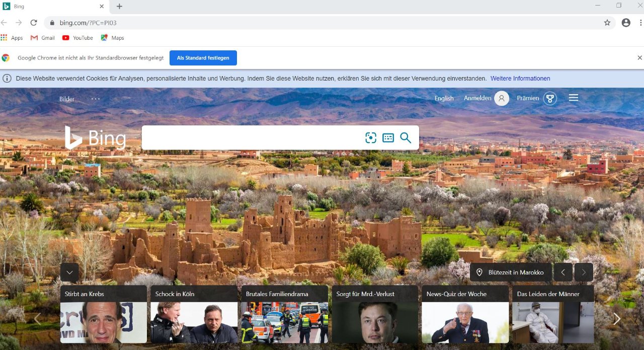The width and height of the screenshot is (644, 350).
Task: Open news card Sorgt für Mrd.-Verlust
Action: pos(375,314)
